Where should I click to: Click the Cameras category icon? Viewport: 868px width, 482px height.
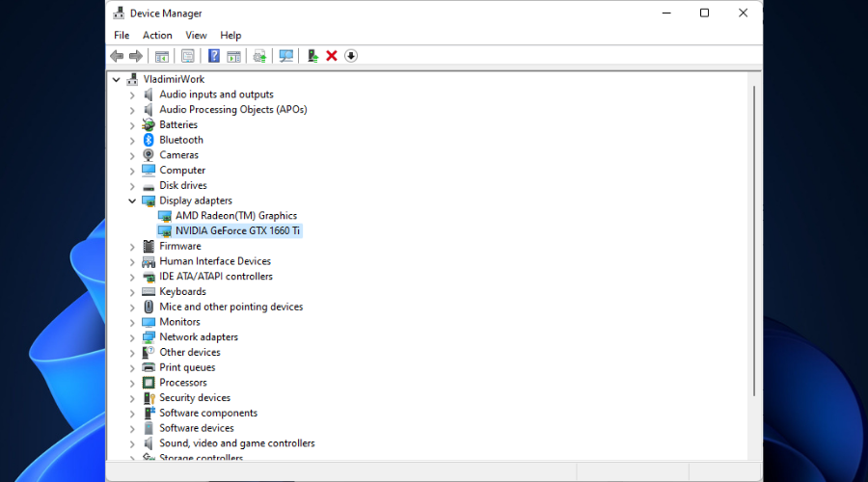pos(149,155)
